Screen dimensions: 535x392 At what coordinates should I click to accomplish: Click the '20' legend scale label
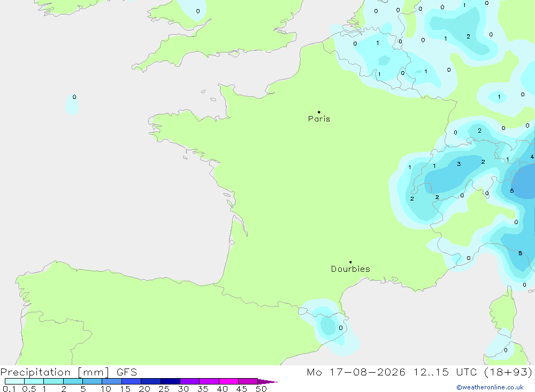144,389
